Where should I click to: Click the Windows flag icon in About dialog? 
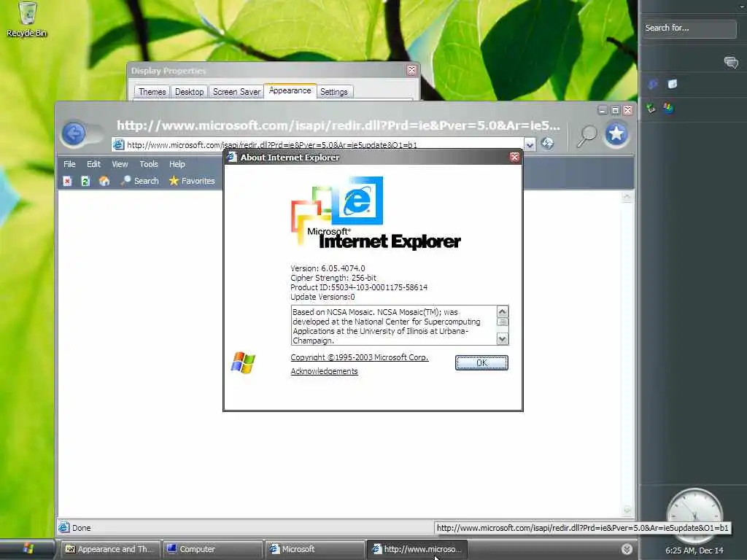(243, 363)
